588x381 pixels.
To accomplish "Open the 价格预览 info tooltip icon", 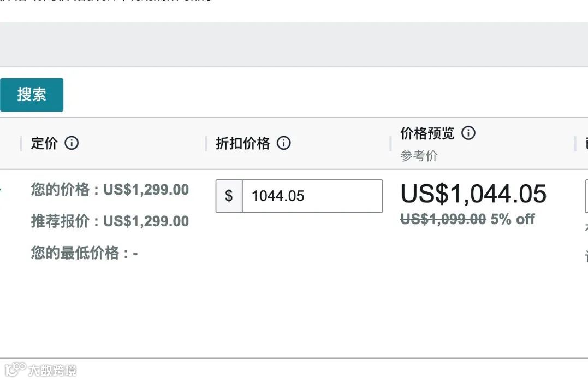I will [468, 133].
